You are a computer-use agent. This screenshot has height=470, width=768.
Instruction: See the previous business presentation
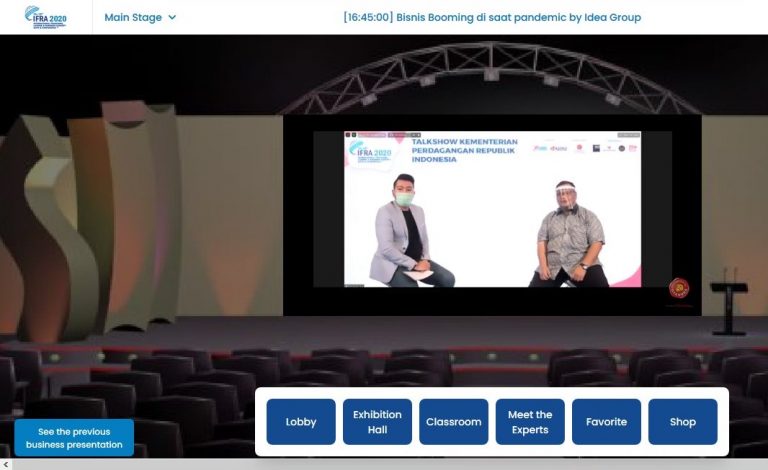click(x=74, y=438)
